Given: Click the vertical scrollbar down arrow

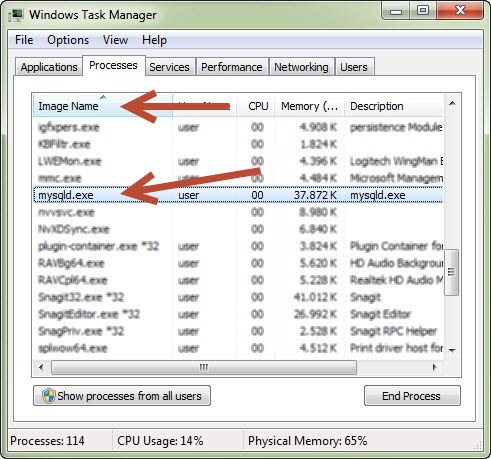Looking at the screenshot, I should 452,350.
